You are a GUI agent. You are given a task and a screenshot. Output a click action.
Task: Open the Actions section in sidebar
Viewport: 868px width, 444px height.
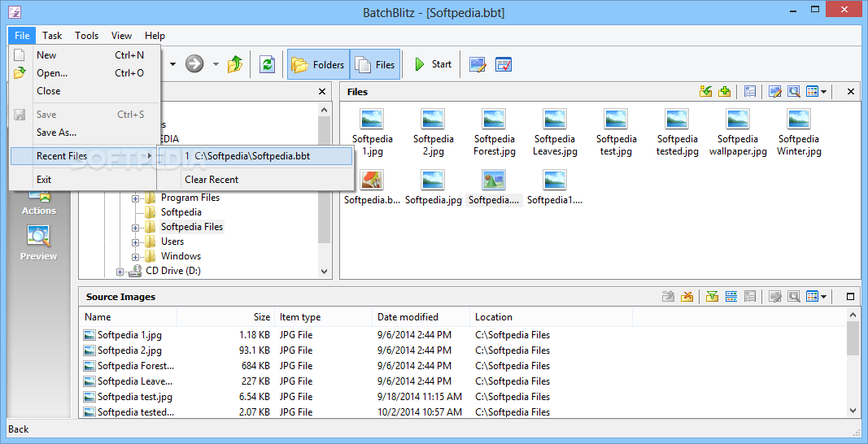39,202
